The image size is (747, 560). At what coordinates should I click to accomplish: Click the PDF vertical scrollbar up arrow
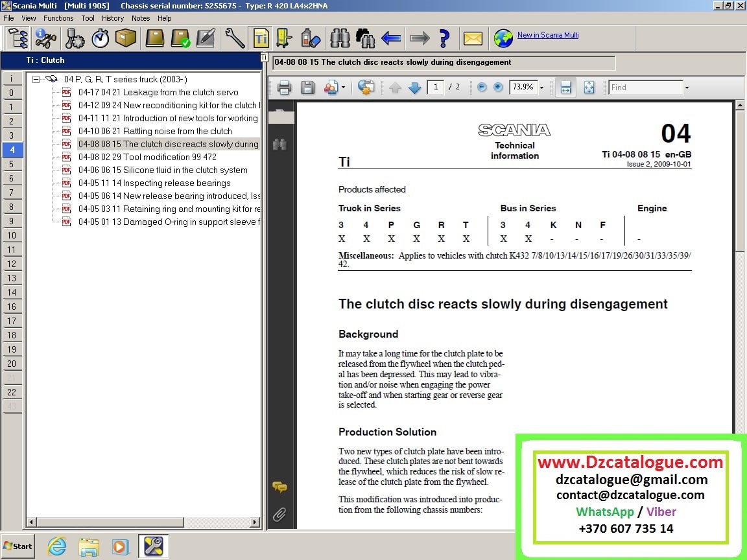coord(740,105)
